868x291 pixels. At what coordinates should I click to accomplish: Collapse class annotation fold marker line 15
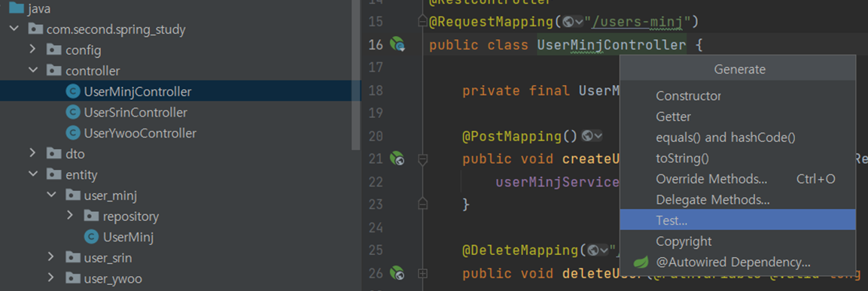(x=423, y=22)
